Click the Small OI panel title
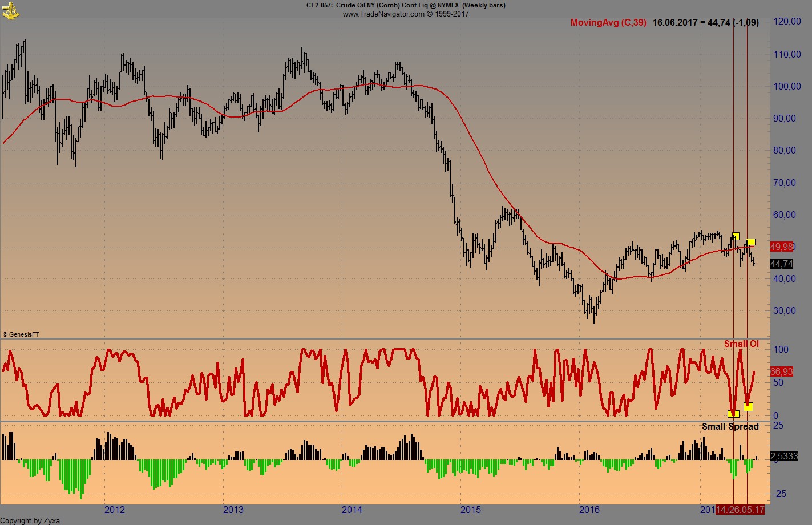The width and height of the screenshot is (812, 525). click(741, 344)
